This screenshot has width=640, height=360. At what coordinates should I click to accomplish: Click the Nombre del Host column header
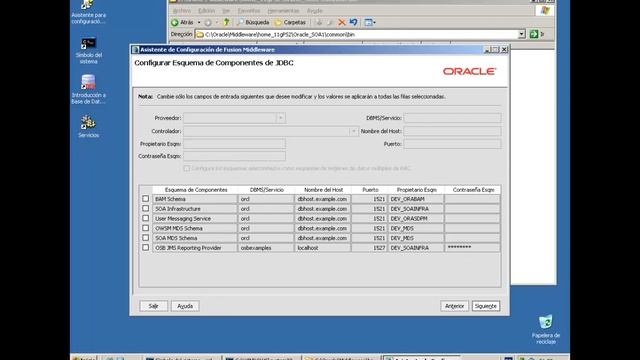(323, 190)
